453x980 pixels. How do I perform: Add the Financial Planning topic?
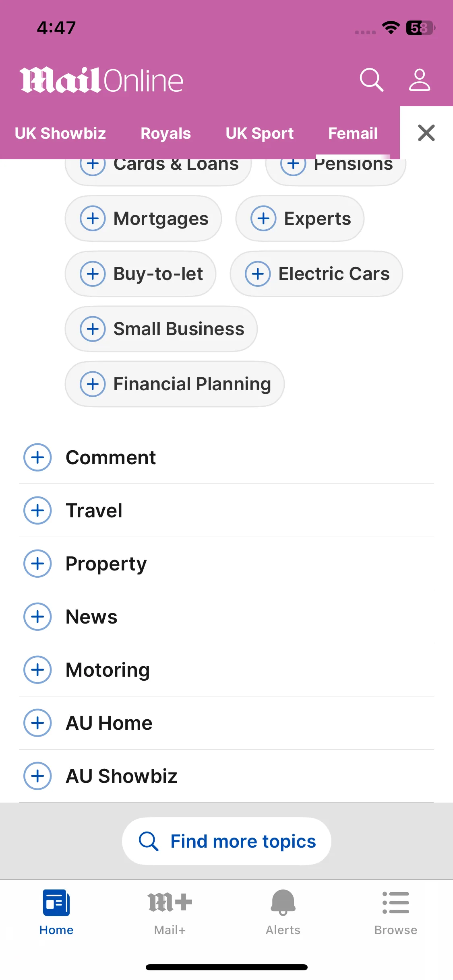(175, 384)
